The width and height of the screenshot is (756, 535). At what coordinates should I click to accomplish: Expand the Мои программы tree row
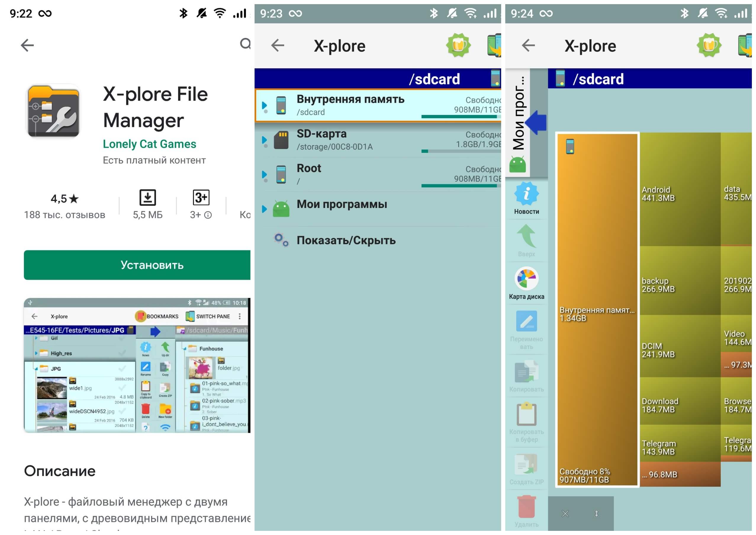tap(264, 209)
